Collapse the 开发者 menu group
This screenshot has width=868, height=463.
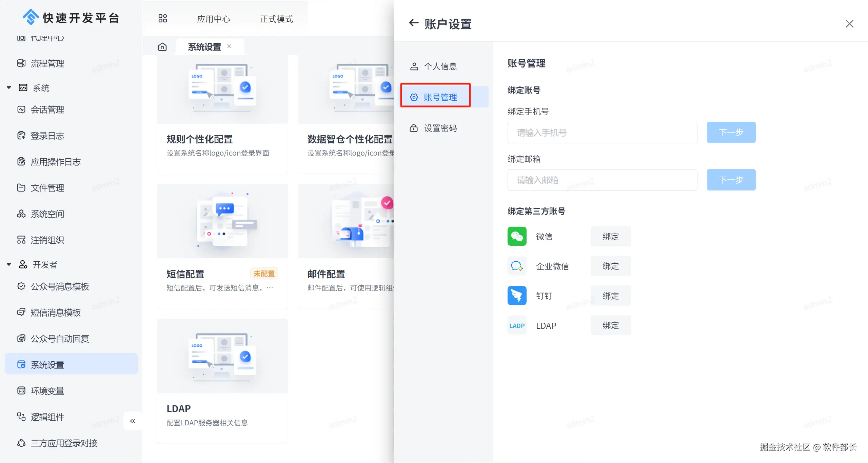(9, 264)
